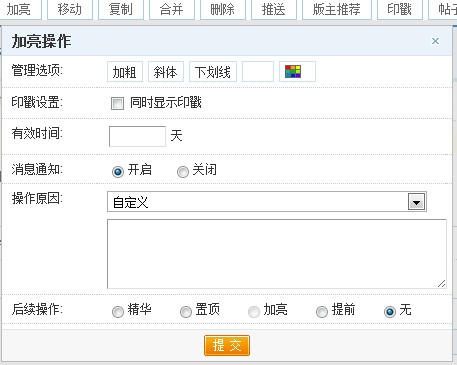
Task: Open the 删除 tab in top bar
Action: pyautogui.click(x=223, y=9)
